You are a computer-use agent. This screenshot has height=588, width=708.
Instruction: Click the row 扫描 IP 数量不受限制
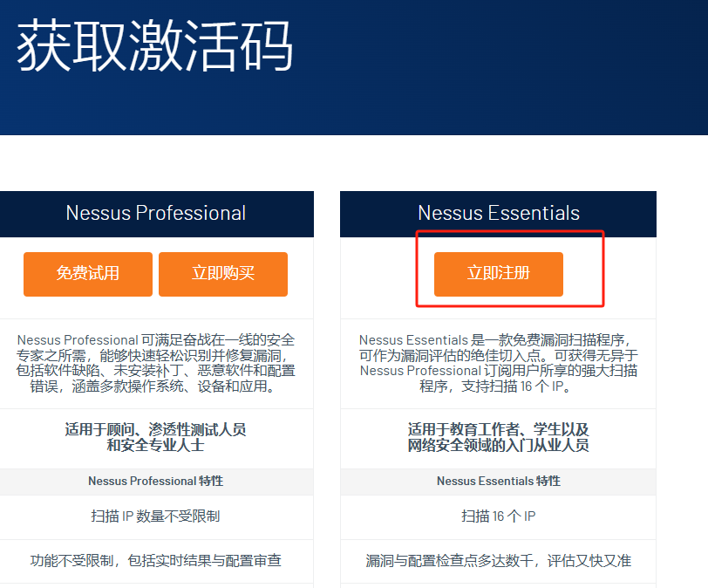[157, 516]
